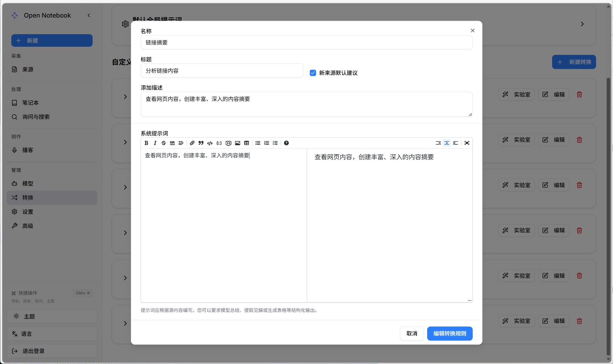Open 笔记本 in the sidebar

pyautogui.click(x=30, y=103)
